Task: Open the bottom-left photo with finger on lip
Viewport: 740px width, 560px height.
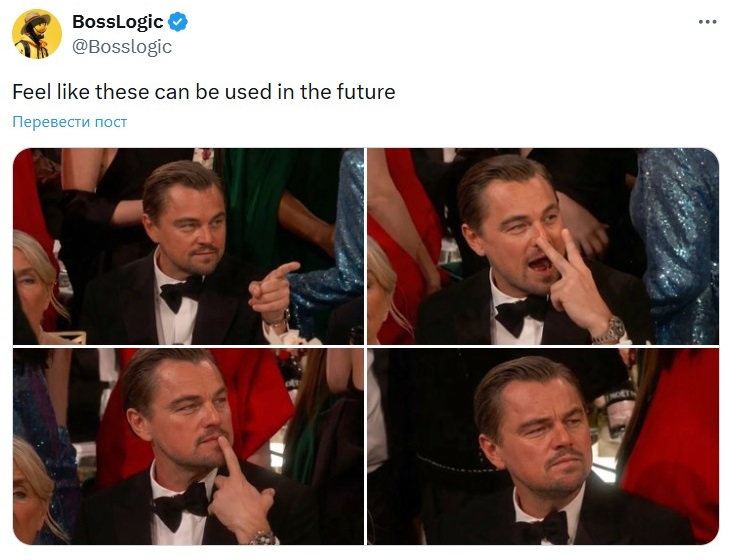Action: pos(188,446)
